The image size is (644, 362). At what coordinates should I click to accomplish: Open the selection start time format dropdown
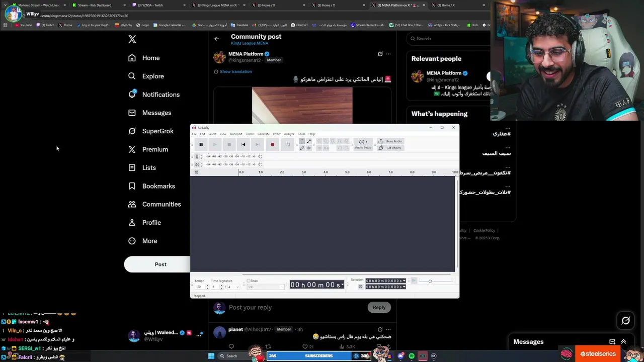[404, 281]
